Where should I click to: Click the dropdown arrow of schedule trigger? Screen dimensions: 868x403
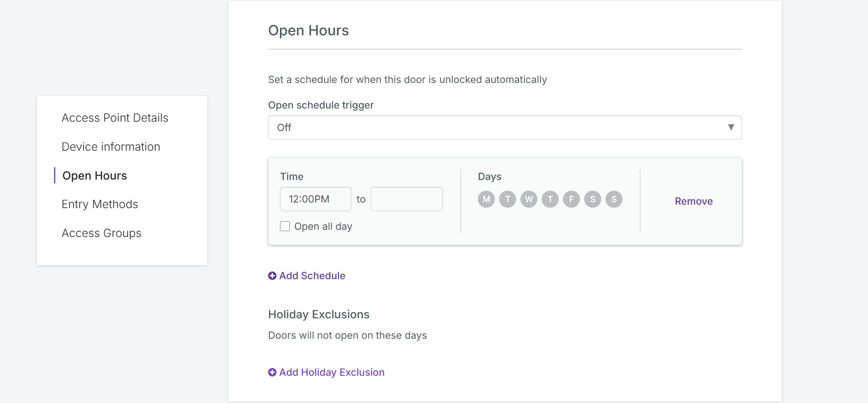[x=731, y=127]
